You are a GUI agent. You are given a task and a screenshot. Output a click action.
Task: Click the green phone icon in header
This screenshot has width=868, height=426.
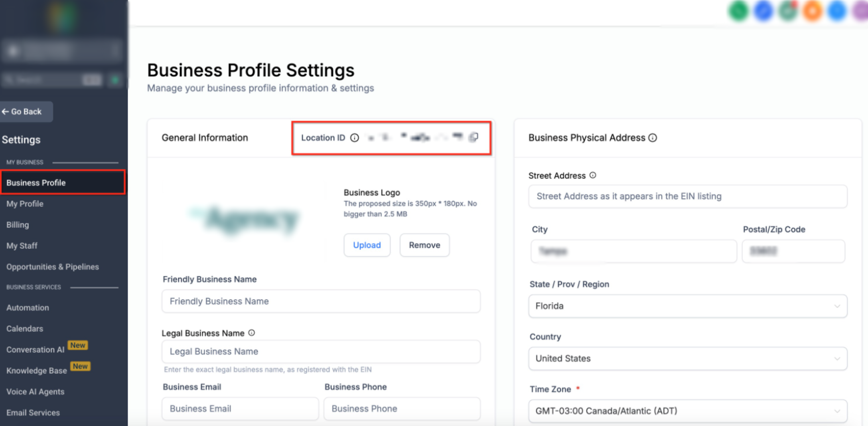point(738,10)
